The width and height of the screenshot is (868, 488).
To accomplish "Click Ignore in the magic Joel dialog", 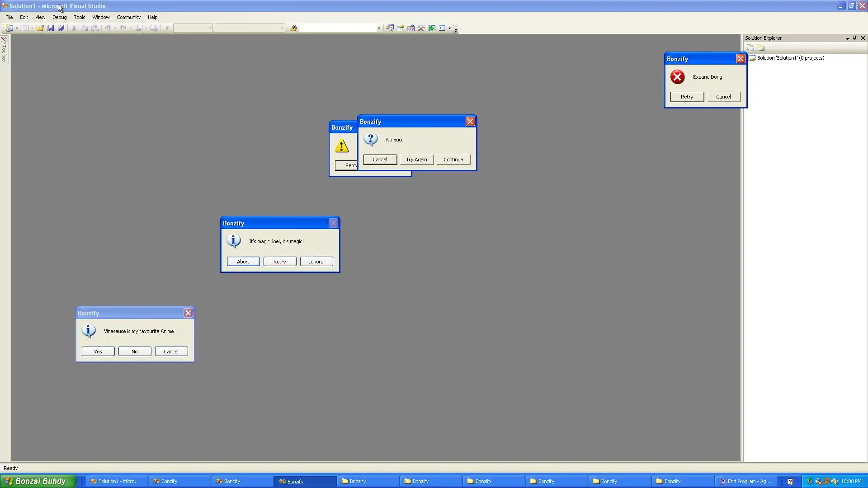I will [316, 262].
